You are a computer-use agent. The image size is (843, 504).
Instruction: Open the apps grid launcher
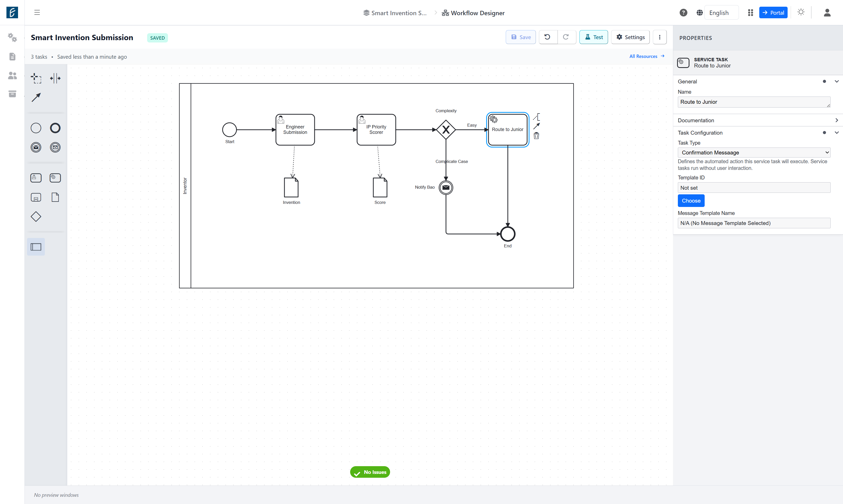coord(750,13)
